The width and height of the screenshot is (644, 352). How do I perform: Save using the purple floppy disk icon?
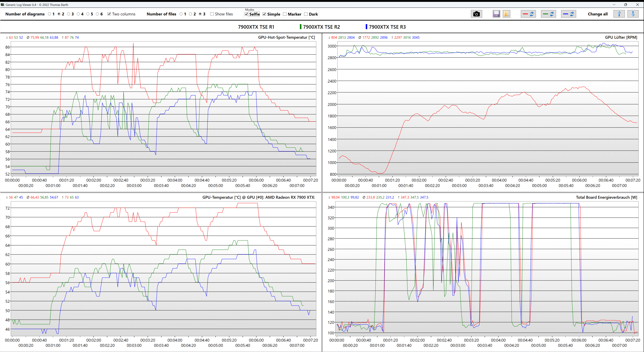(496, 14)
